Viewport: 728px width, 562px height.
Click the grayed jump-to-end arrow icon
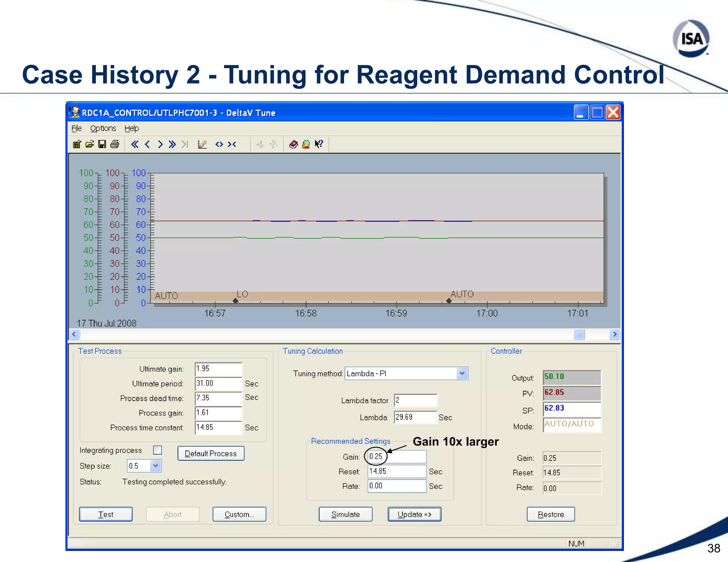(185, 144)
